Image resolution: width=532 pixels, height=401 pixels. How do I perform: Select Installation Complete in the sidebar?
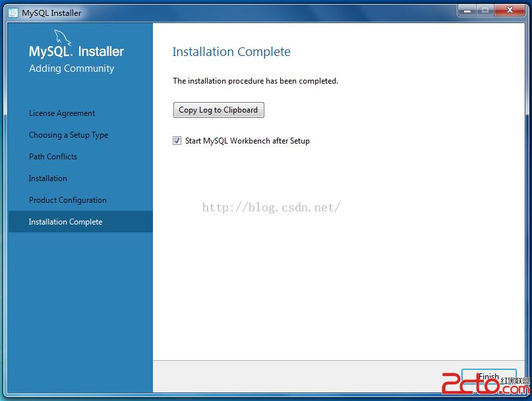pos(80,222)
